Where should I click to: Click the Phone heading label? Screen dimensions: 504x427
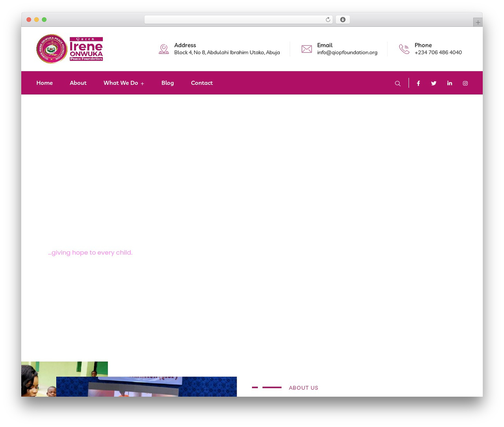coord(423,45)
